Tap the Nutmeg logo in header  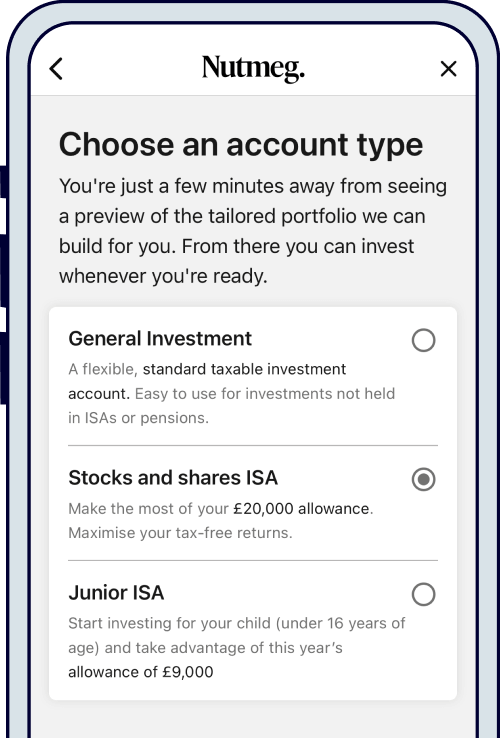pos(253,69)
